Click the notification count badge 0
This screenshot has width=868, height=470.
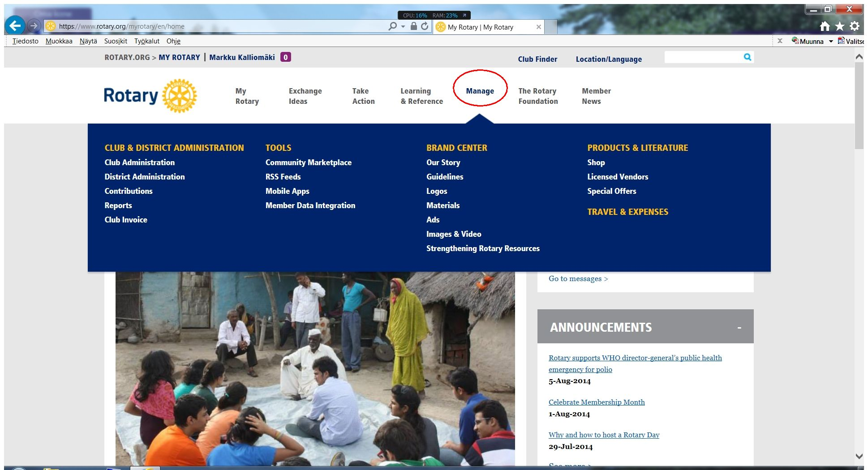point(285,57)
